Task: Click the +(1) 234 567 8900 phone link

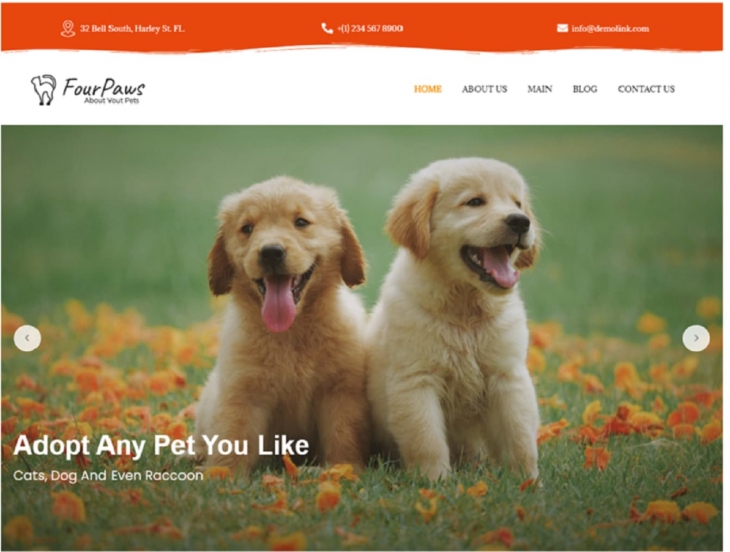Action: [x=370, y=28]
